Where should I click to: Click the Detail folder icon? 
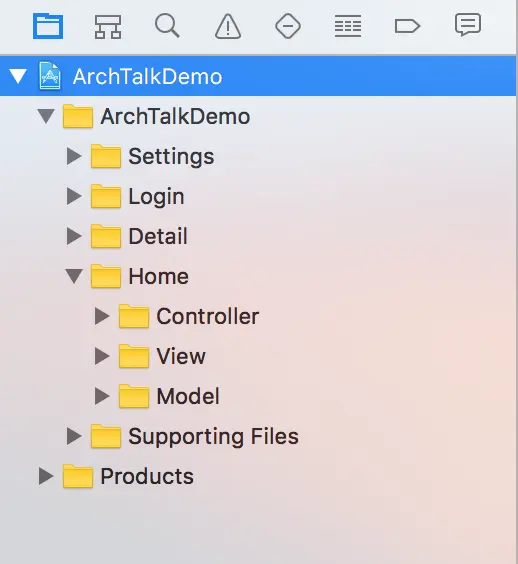(x=106, y=236)
